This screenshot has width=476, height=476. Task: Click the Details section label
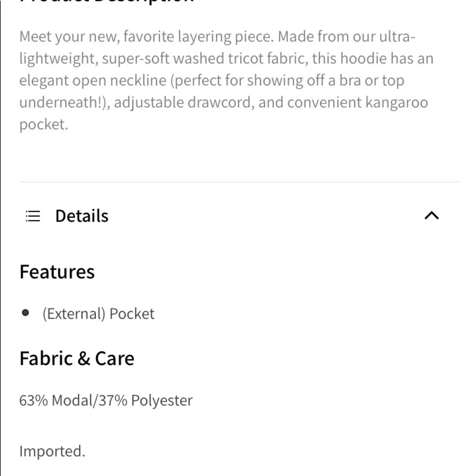82,216
